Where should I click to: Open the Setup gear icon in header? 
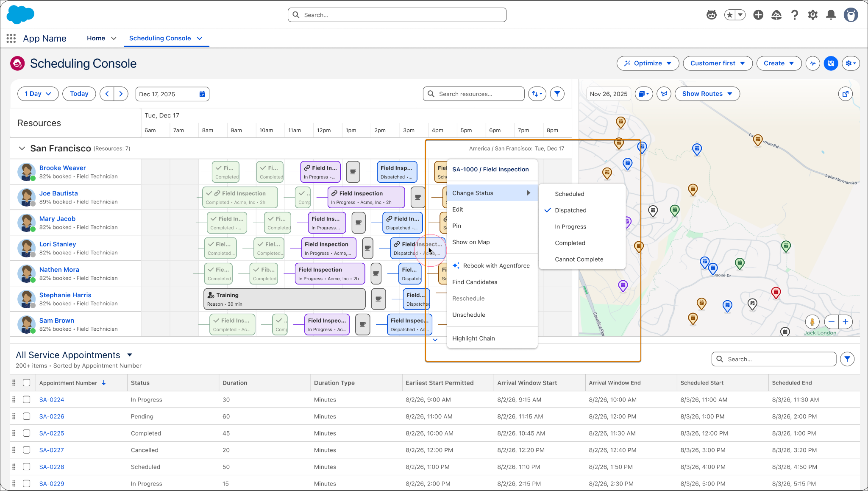(x=812, y=15)
